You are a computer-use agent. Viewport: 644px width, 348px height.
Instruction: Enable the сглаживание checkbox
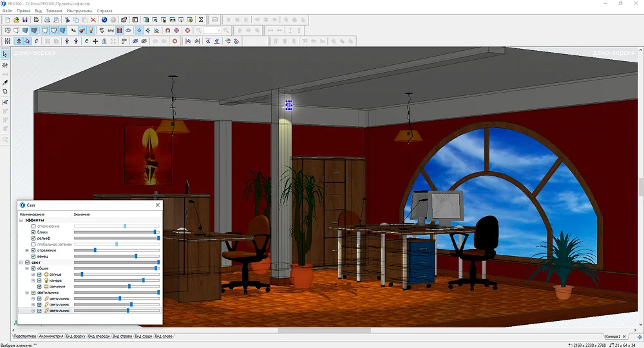pos(33,226)
